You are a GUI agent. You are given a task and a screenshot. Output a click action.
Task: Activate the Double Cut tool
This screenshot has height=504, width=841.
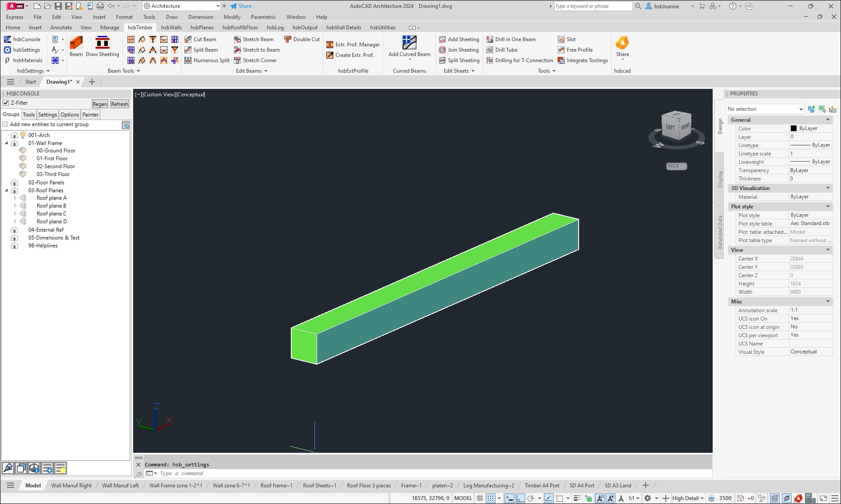click(302, 39)
